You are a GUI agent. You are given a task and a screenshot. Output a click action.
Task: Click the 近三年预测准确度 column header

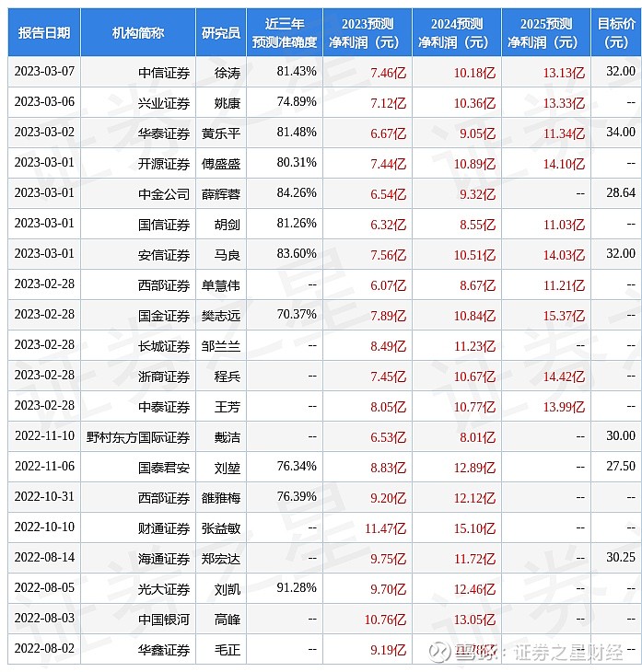click(285, 32)
